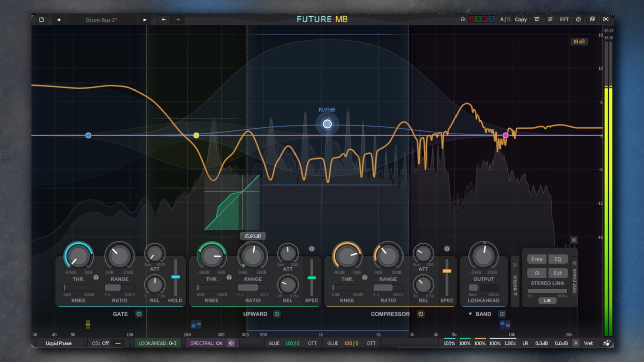Load the next preset with right arrow
This screenshot has width=644, height=362.
[x=145, y=20]
